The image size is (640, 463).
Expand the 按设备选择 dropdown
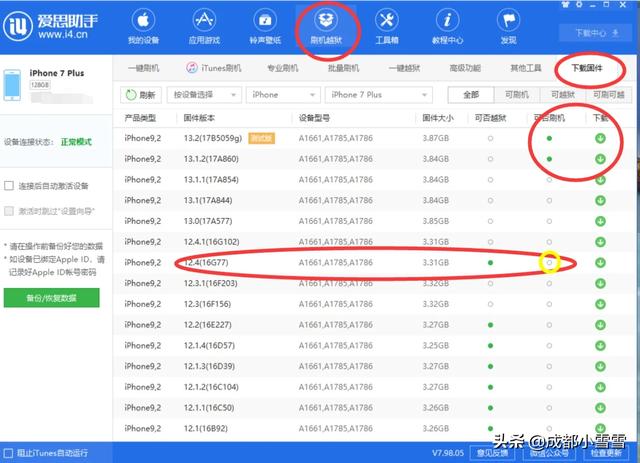point(204,95)
